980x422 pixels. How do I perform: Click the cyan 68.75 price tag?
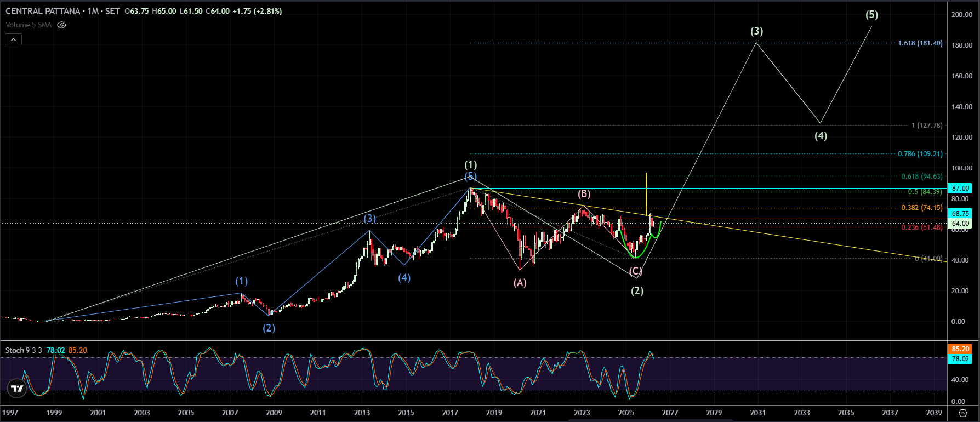960,213
